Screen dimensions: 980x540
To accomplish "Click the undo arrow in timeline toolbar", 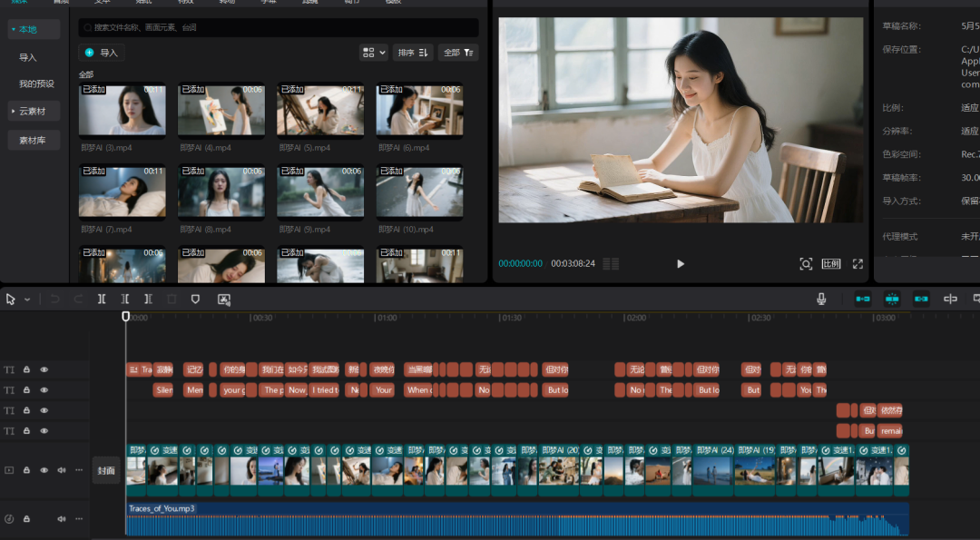I will click(55, 299).
